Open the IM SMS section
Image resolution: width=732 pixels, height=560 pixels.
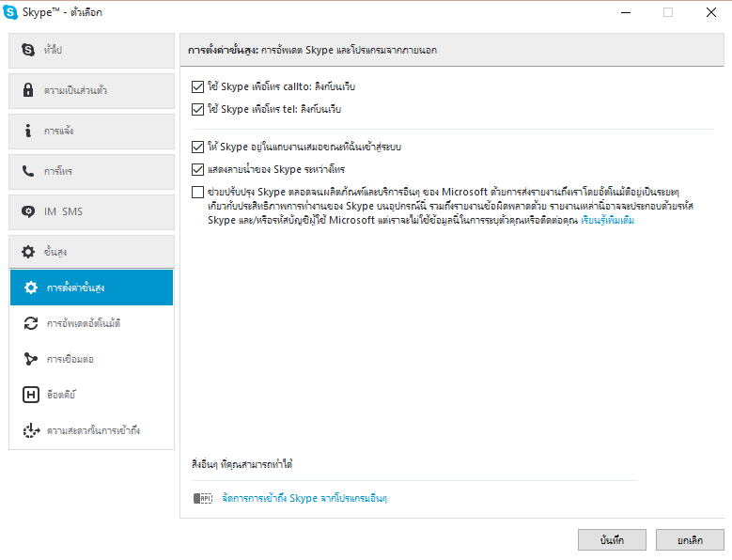tap(91, 212)
